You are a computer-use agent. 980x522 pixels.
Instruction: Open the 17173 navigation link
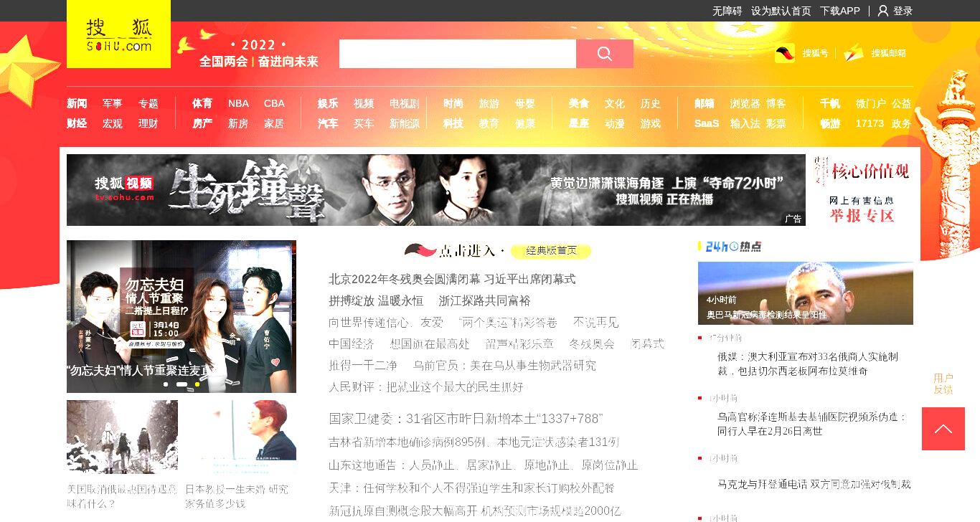(870, 123)
